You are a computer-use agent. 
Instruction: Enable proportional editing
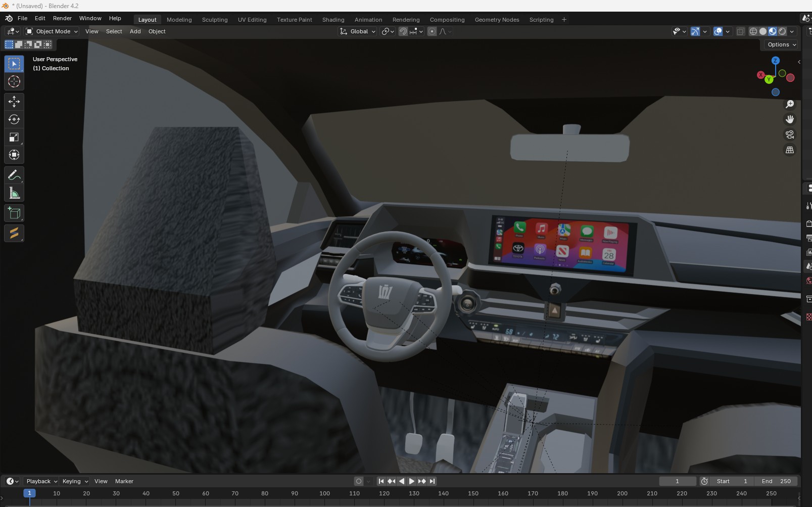tap(432, 31)
